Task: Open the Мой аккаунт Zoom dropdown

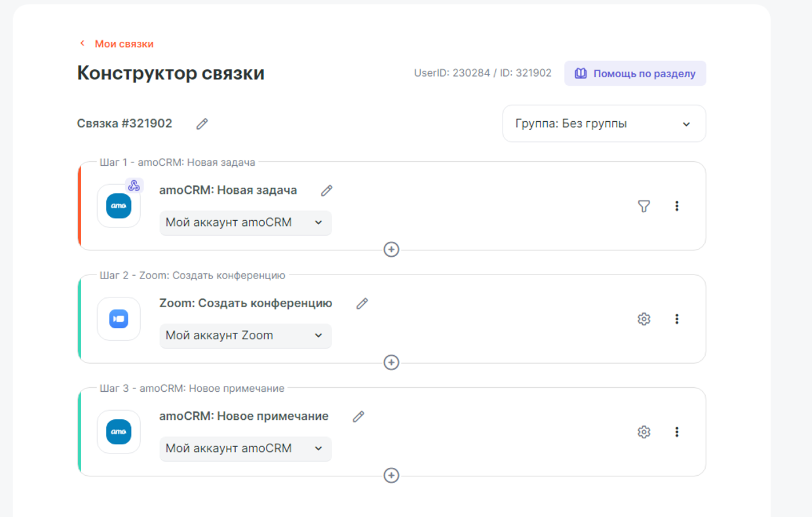Action: (x=245, y=336)
